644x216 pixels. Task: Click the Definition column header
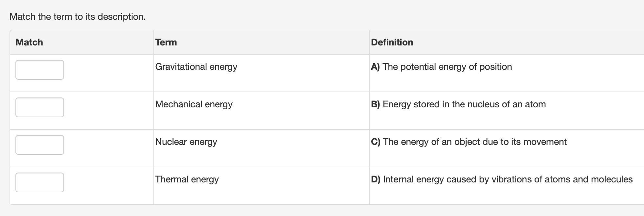click(x=392, y=42)
